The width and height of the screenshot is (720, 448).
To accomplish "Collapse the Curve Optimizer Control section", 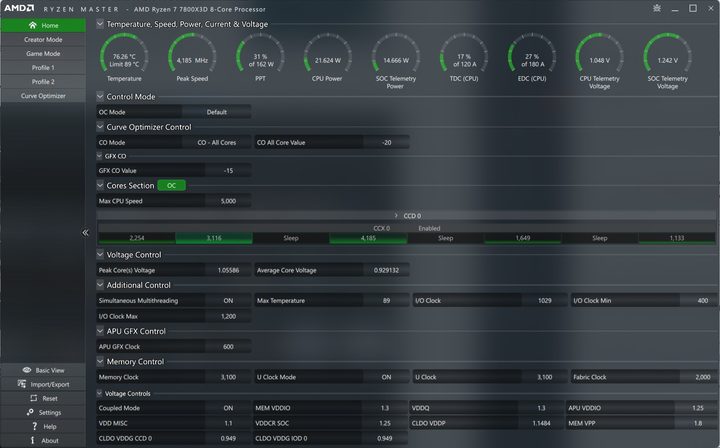I will pyautogui.click(x=100, y=127).
